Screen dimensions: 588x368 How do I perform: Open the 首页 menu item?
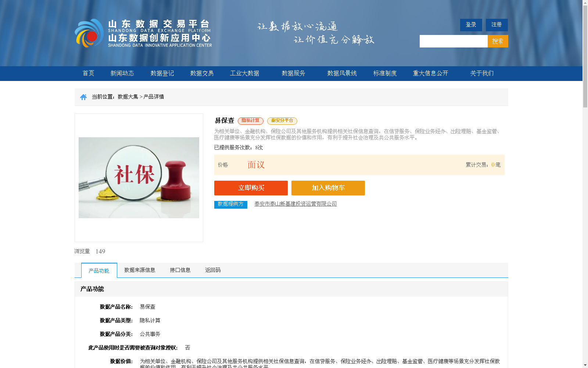click(x=88, y=73)
